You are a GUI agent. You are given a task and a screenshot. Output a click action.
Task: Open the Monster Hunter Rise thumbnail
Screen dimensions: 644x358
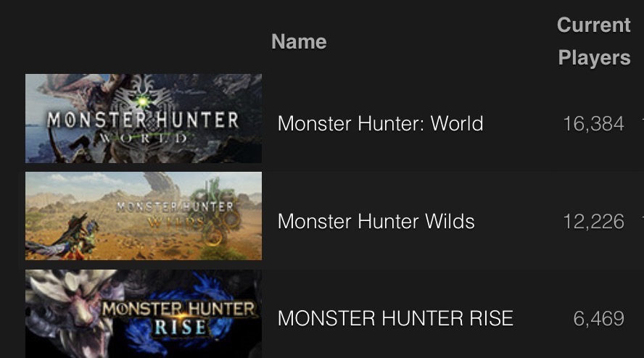point(144,314)
